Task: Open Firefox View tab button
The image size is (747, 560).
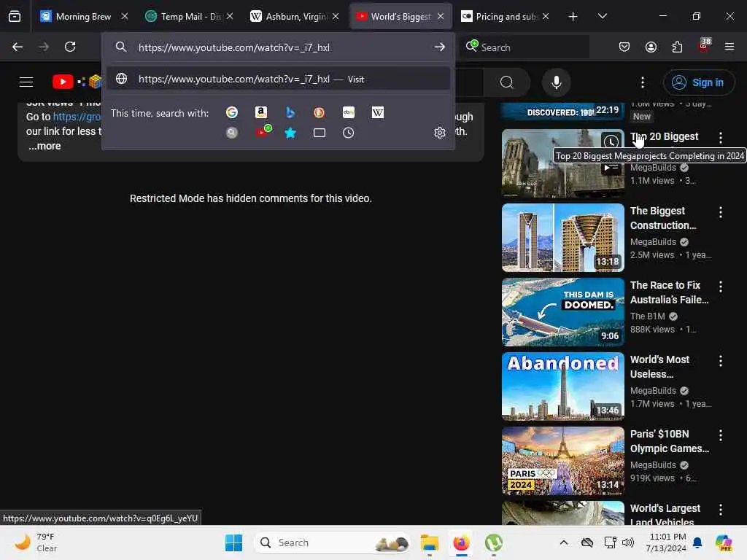Action: (15, 17)
